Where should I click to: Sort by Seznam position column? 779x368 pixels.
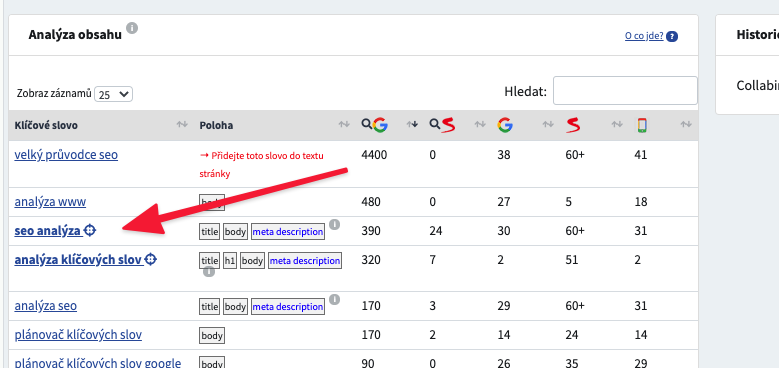pos(573,125)
